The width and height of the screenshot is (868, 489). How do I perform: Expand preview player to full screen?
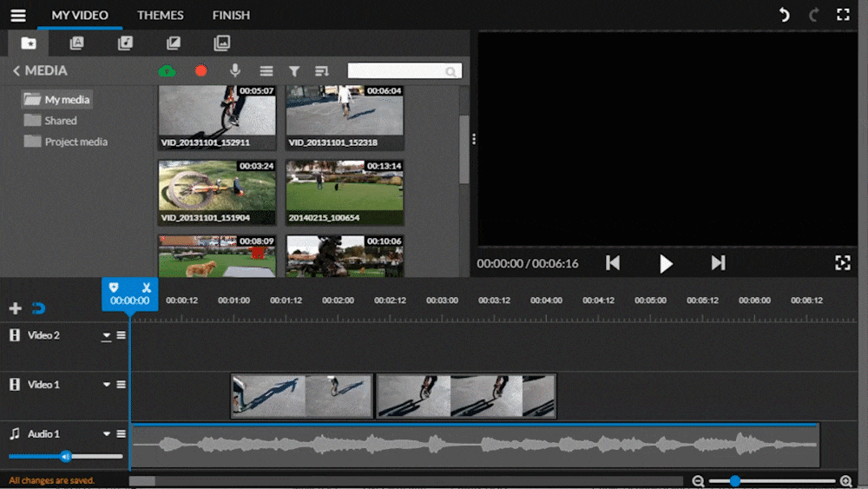click(x=843, y=263)
